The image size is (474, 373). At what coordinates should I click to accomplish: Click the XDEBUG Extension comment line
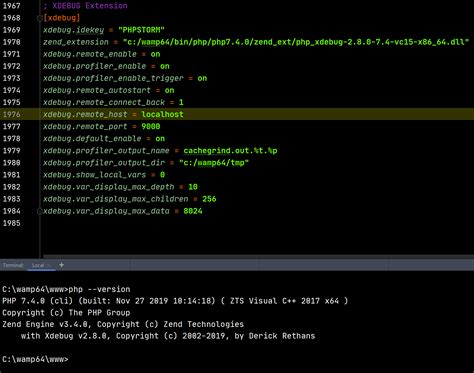85,6
